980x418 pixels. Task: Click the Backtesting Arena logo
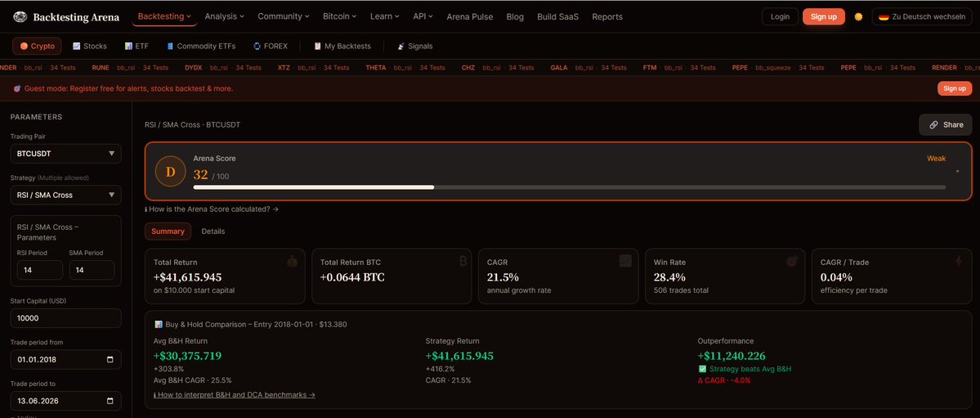tap(65, 17)
